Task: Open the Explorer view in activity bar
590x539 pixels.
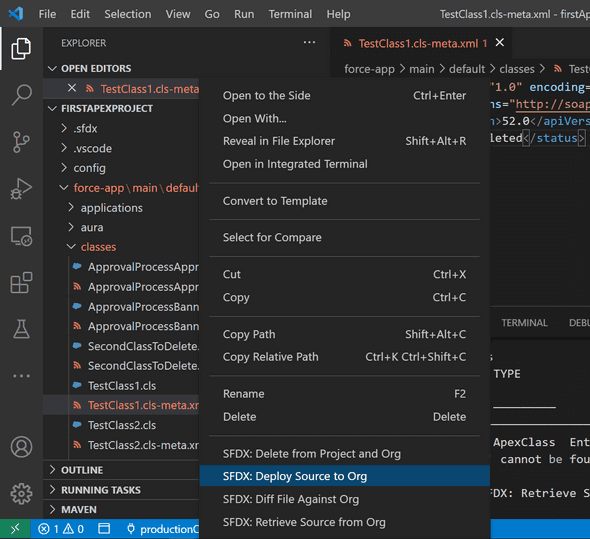Action: pos(21,48)
